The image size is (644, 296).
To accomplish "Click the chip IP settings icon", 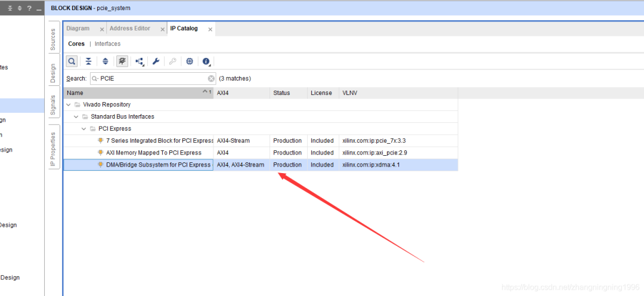I will pos(190,61).
